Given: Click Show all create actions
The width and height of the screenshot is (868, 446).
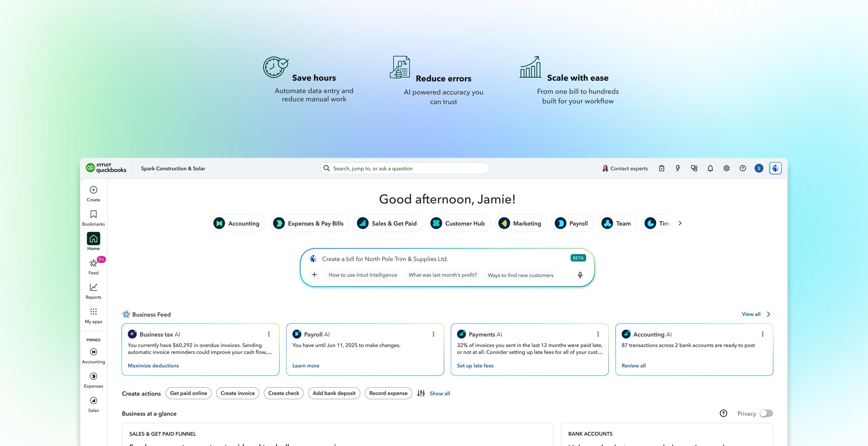Looking at the screenshot, I should click(x=440, y=393).
